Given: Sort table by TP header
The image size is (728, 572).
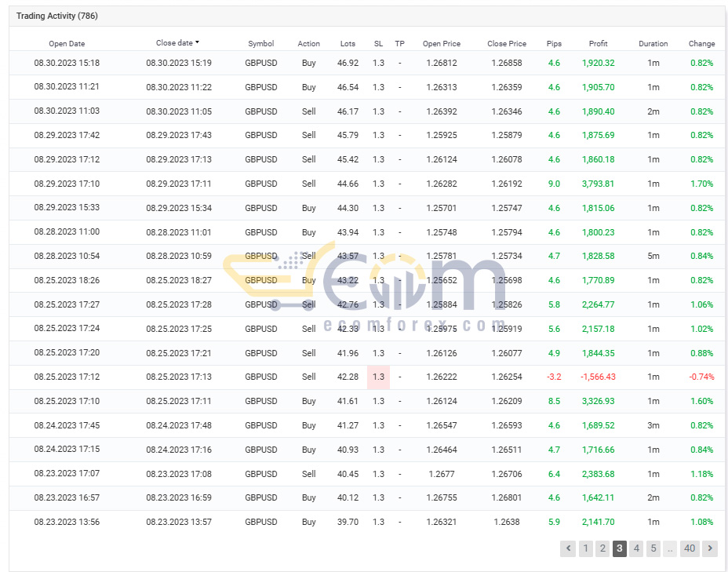Looking at the screenshot, I should pyautogui.click(x=400, y=44).
